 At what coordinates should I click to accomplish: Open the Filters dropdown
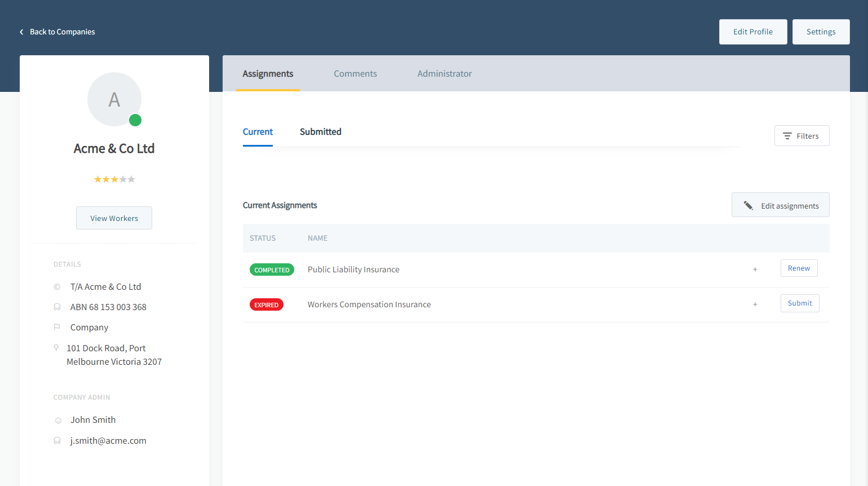click(x=801, y=136)
